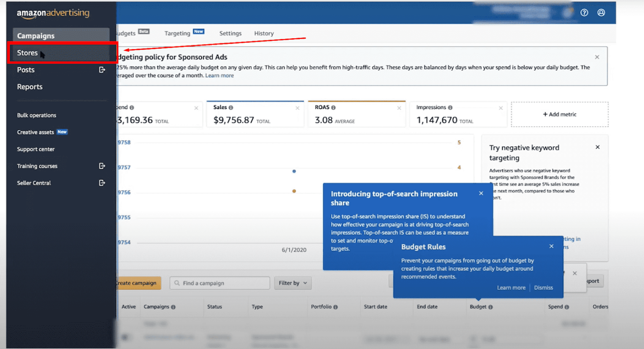
Task: Switch to the Settings tab
Action: coord(230,33)
